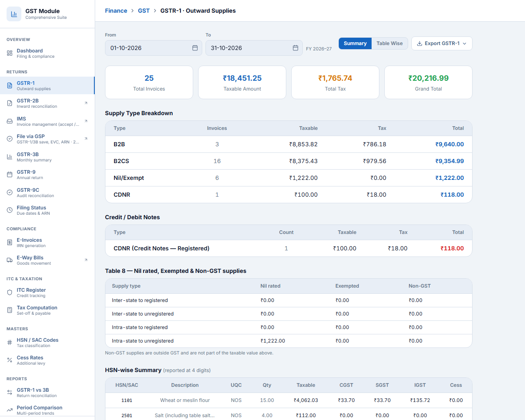This screenshot has height=420, width=525.
Task: Click the GST breadcrumb link
Action: click(144, 11)
